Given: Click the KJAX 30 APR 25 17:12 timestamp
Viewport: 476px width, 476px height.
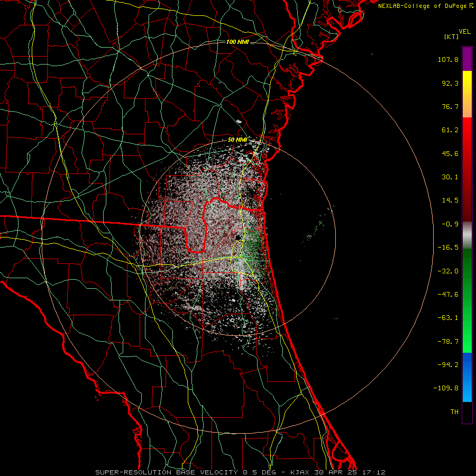Looking at the screenshot, I should 338,472.
